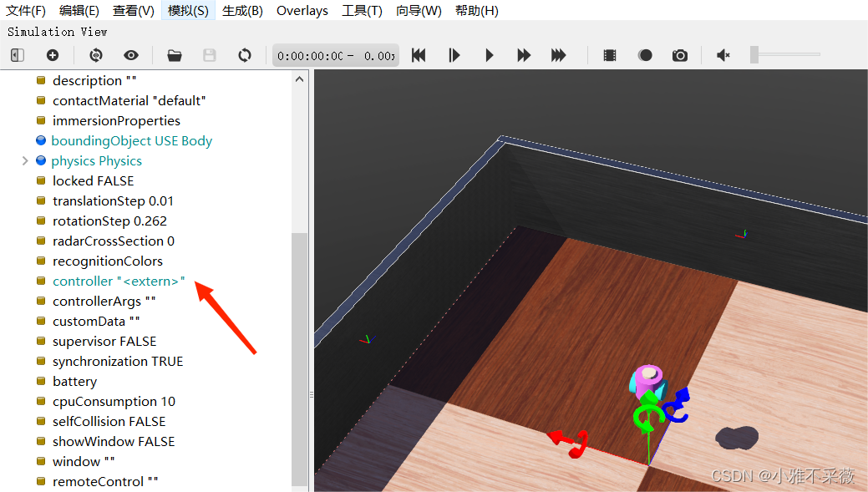Toggle the eye view options icon
Screen dimensions: 868x492
point(131,55)
